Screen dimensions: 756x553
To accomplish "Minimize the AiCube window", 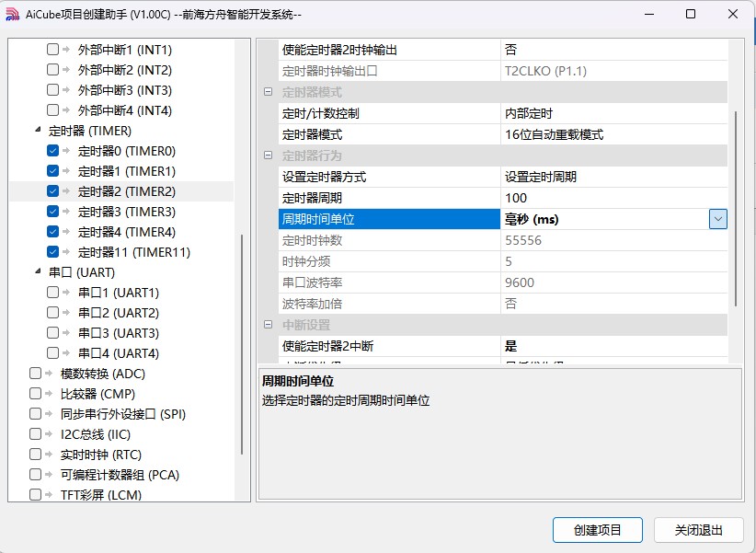I will tap(649, 14).
